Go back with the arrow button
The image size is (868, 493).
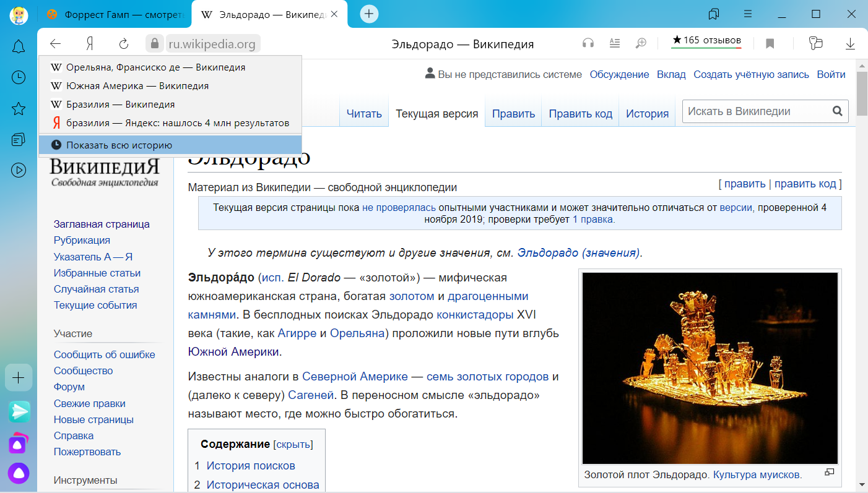56,43
